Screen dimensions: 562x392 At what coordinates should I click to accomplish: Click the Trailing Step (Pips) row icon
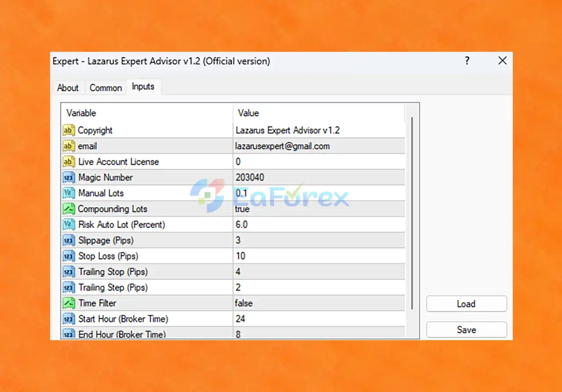coord(69,288)
